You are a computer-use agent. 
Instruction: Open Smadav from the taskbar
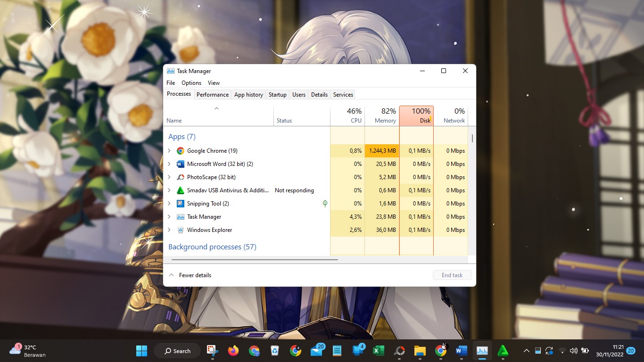(x=503, y=351)
